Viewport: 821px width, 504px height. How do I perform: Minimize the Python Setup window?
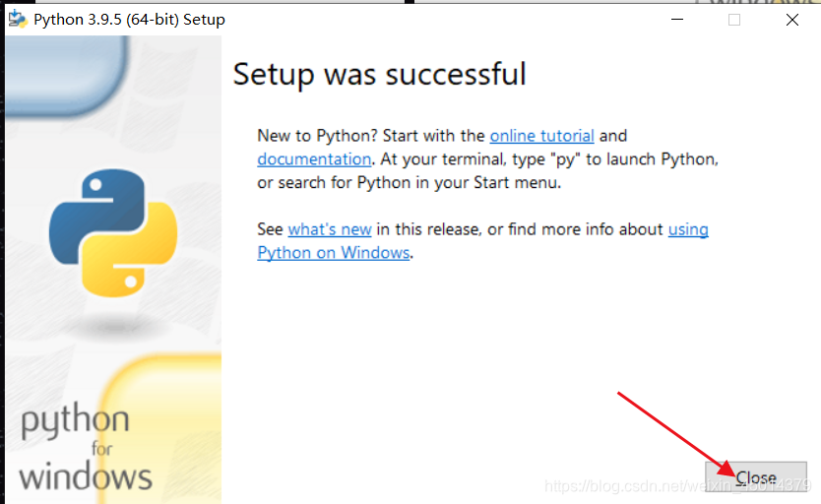[x=677, y=20]
